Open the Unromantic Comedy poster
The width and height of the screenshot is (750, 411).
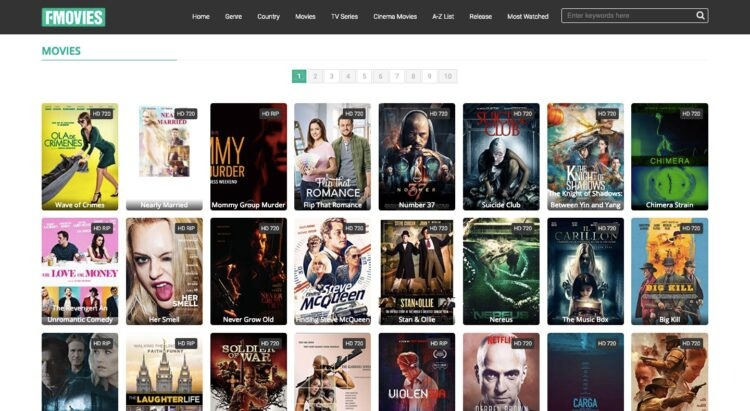tap(80, 271)
